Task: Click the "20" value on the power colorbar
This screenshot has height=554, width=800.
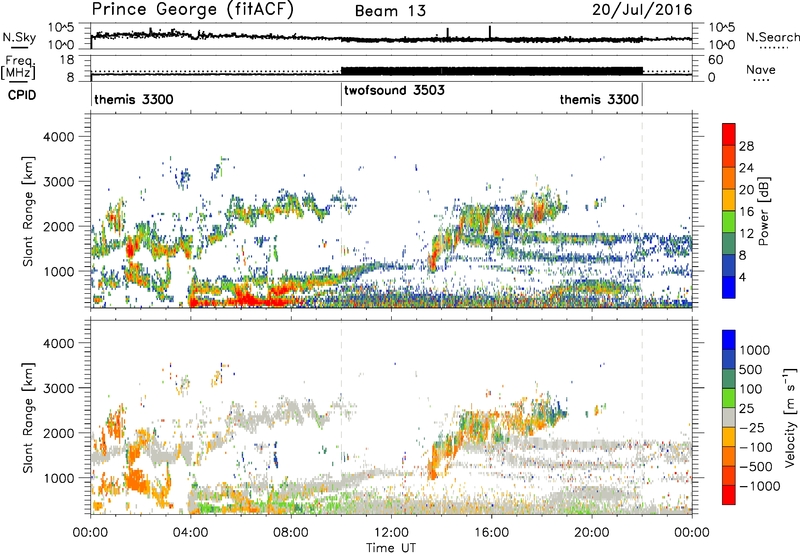Action: (746, 190)
